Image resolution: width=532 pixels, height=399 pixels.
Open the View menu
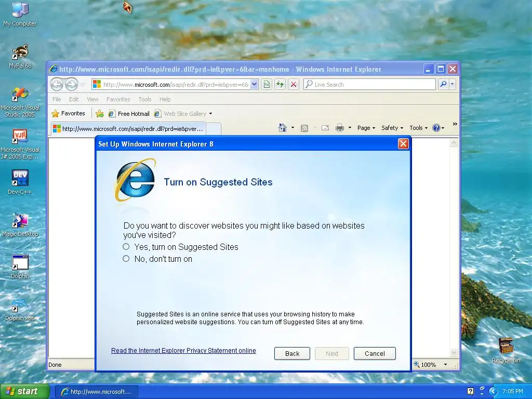click(x=92, y=99)
